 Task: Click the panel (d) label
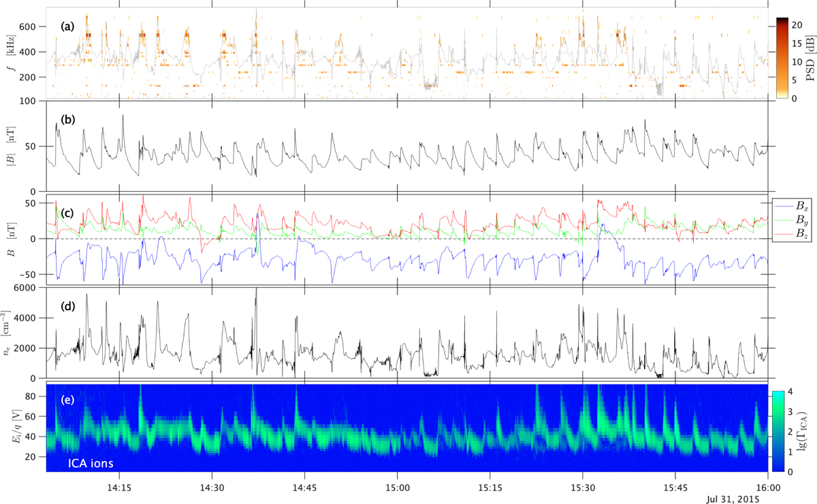(x=67, y=306)
